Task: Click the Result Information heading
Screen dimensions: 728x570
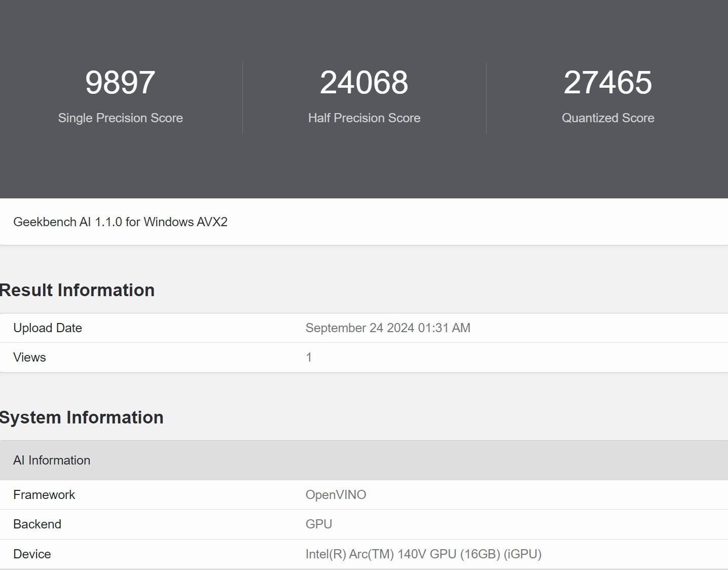Action: [77, 290]
